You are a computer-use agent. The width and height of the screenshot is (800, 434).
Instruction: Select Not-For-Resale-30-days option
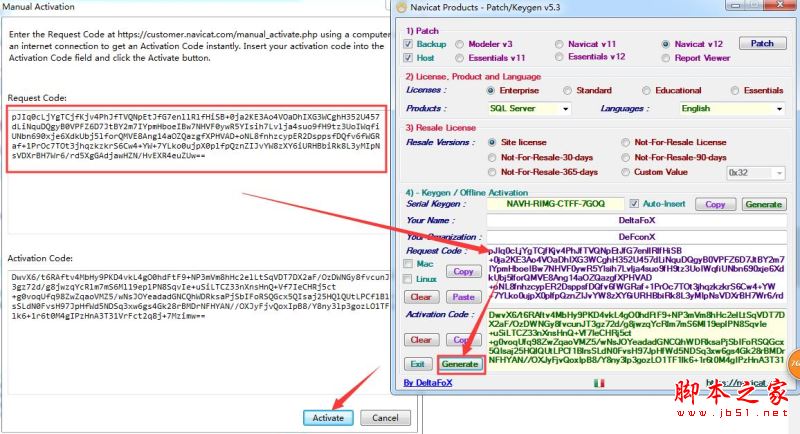(x=492, y=158)
